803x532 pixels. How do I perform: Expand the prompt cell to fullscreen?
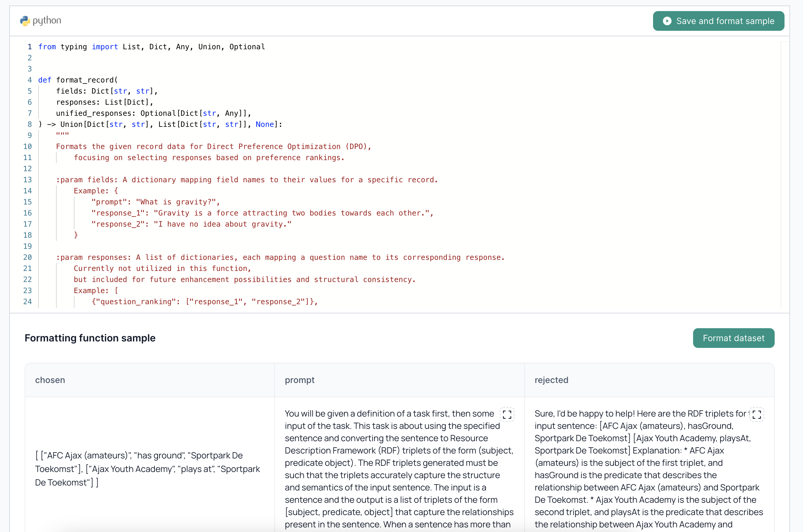pos(507,414)
